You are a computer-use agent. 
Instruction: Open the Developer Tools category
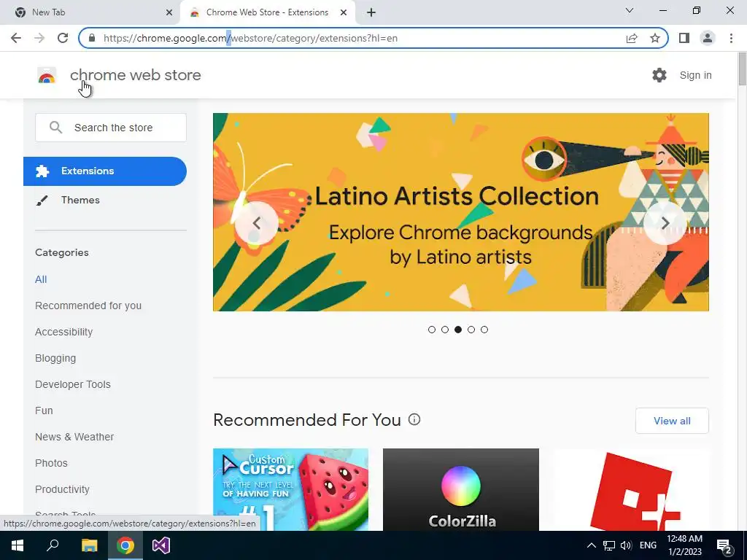pyautogui.click(x=73, y=384)
